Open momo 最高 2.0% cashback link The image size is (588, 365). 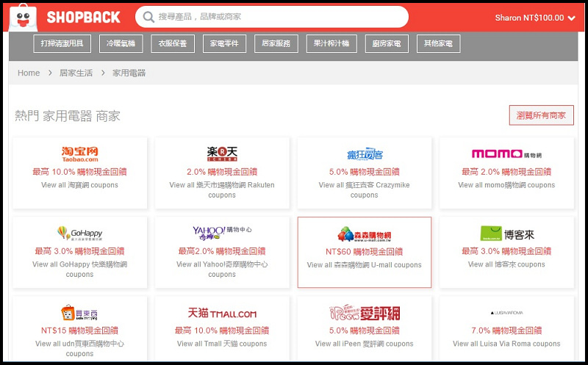coord(506,172)
